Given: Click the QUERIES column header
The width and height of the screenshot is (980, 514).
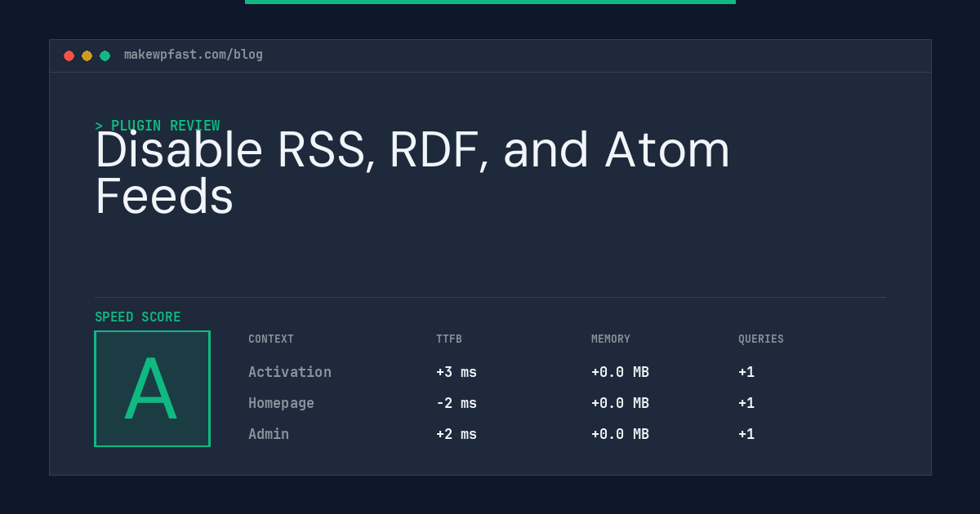Looking at the screenshot, I should [761, 339].
